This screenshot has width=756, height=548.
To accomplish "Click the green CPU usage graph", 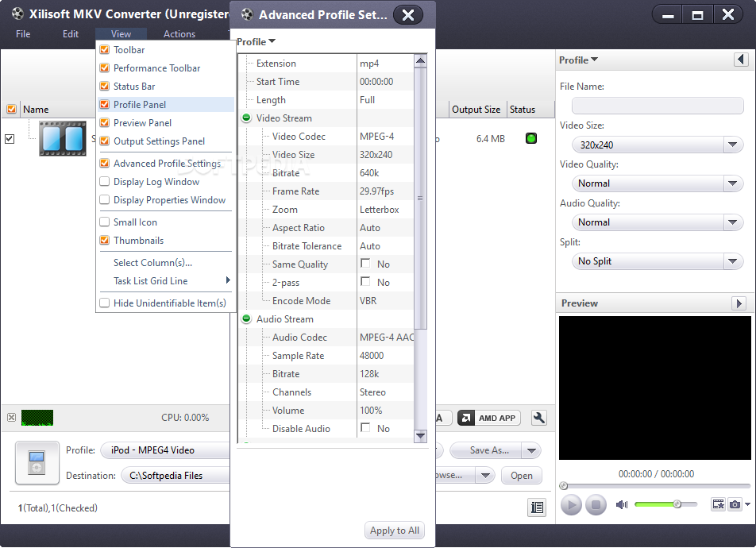I will tap(37, 418).
